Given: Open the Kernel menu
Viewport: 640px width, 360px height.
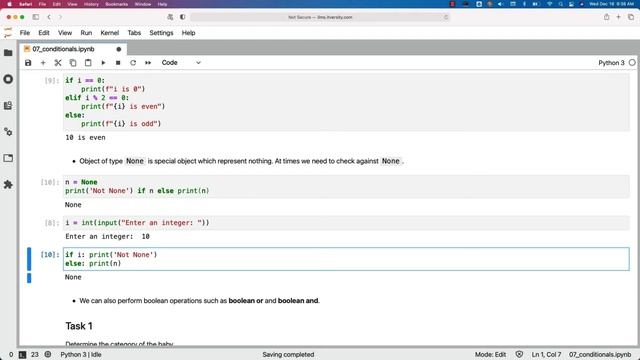Looking at the screenshot, I should (x=109, y=33).
